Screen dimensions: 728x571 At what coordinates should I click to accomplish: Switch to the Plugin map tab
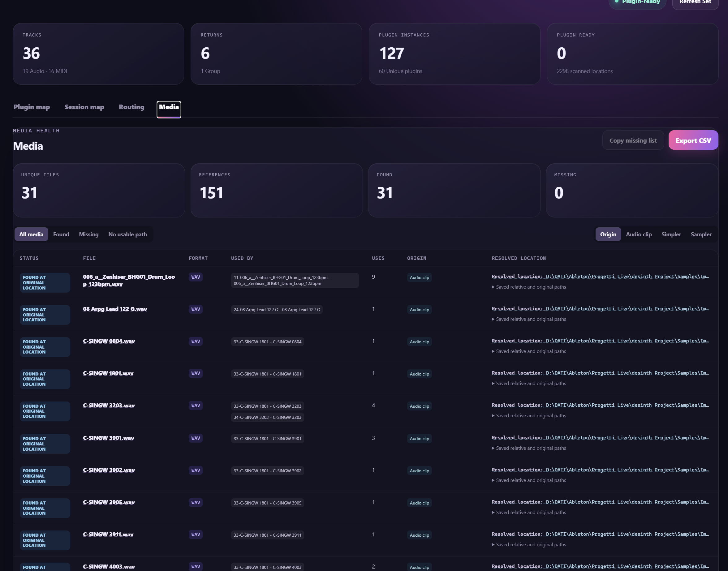[32, 107]
